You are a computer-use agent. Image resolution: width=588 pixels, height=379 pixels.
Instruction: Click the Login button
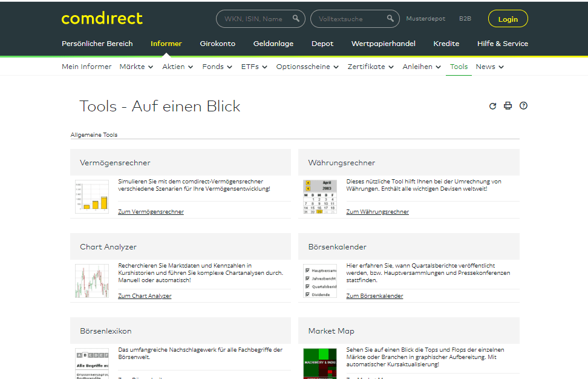508,19
